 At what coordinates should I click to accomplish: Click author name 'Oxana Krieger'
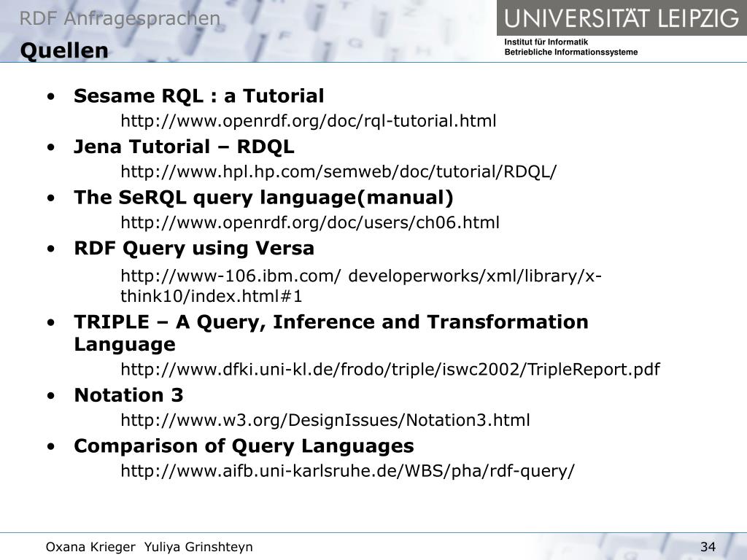[90, 547]
